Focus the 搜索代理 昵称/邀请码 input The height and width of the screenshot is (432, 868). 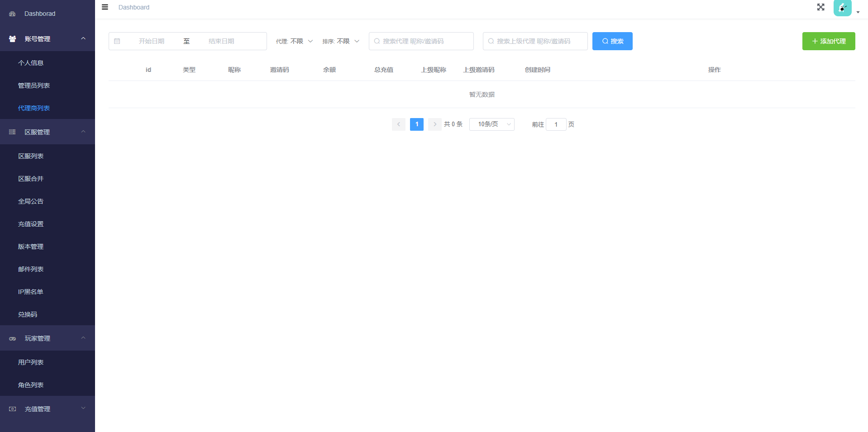click(425, 41)
